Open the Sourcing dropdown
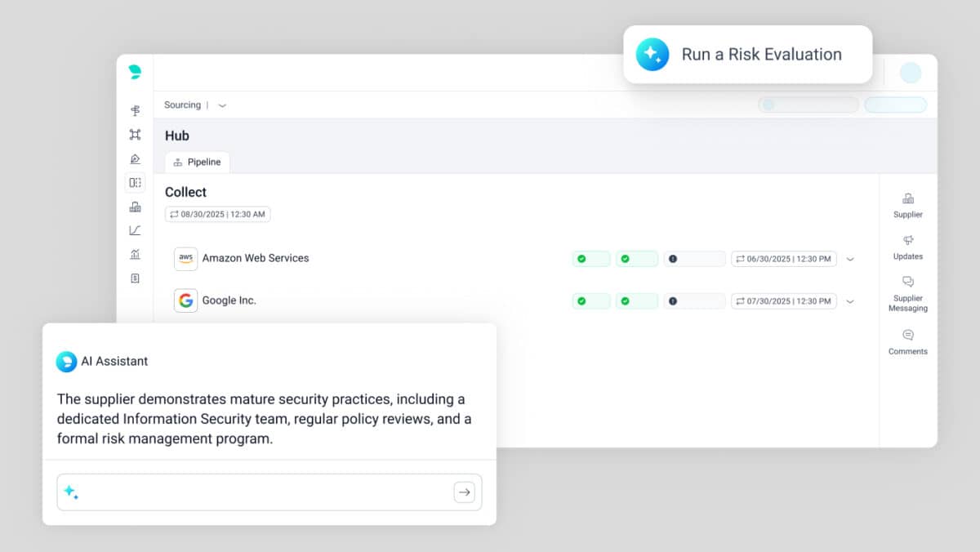Viewport: 980px width, 552px height. (x=221, y=105)
